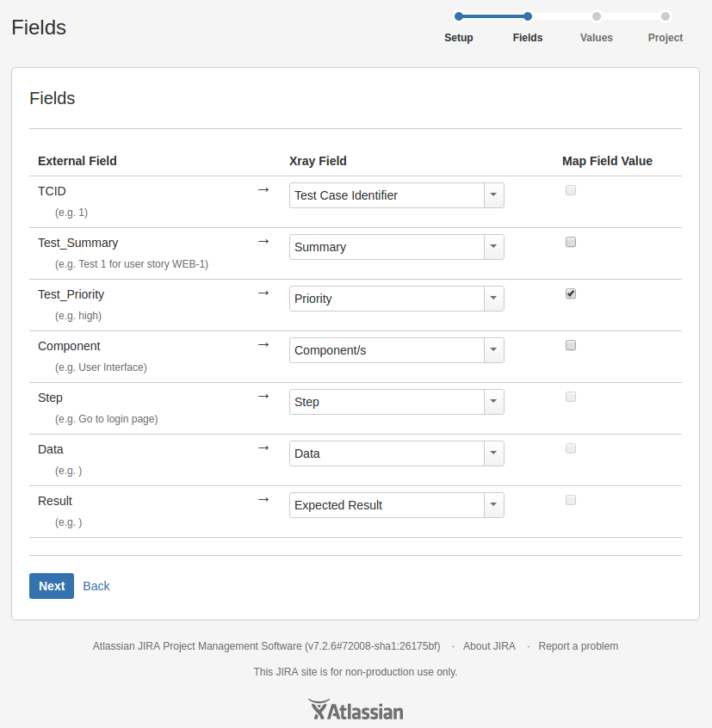
Task: Click the Back link
Action: [96, 586]
